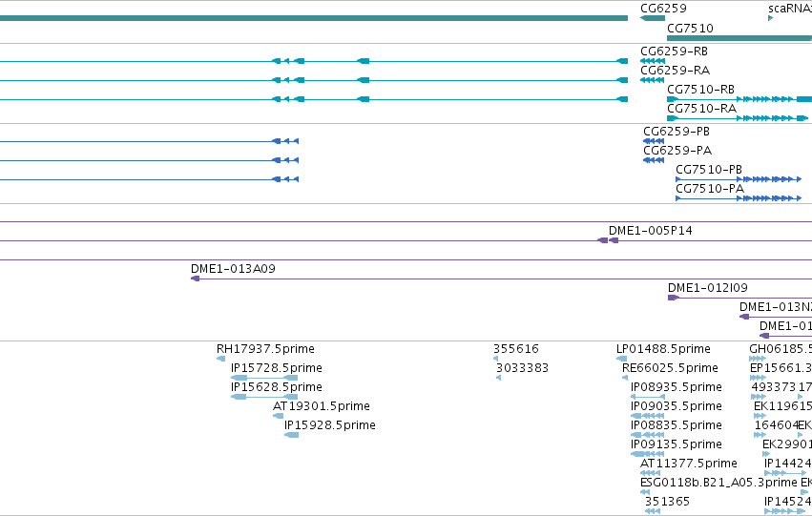Click the DME1-013A09 clone label
The width and height of the screenshot is (812, 516).
(x=233, y=269)
